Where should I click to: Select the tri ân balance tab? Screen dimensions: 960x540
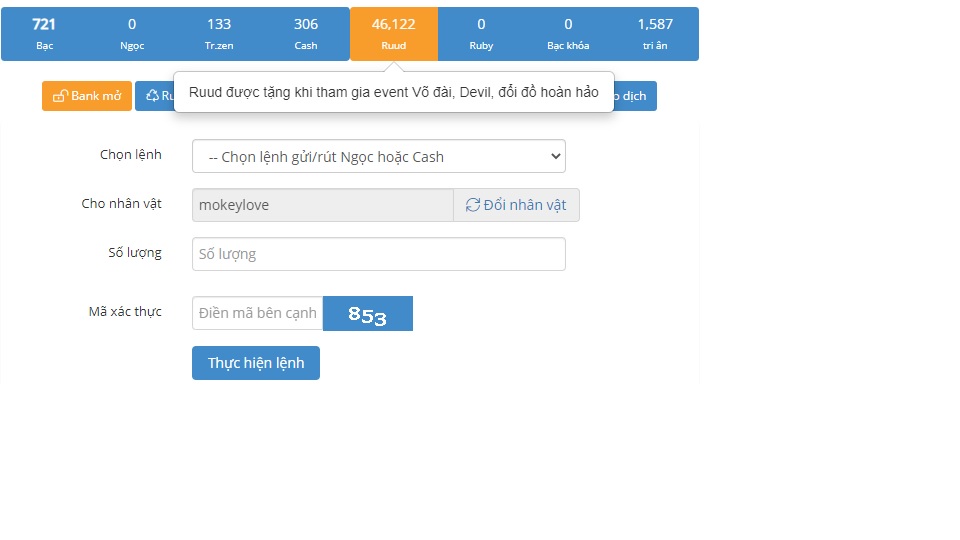point(655,34)
